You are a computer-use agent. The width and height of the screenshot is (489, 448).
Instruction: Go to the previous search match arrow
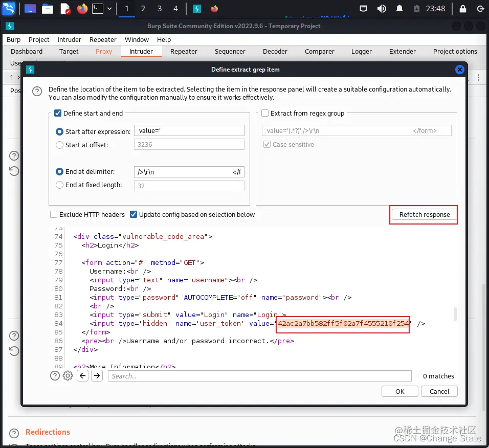coord(83,376)
